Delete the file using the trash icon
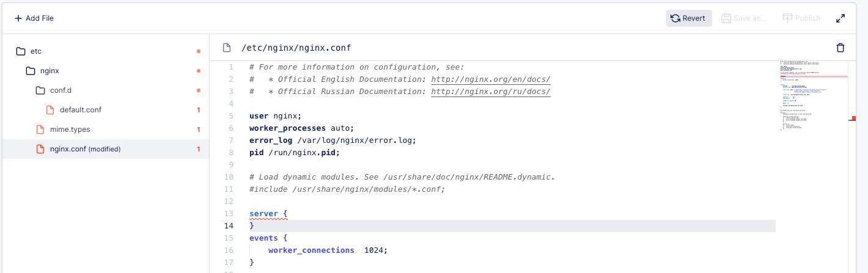This screenshot has width=868, height=273. [x=840, y=48]
